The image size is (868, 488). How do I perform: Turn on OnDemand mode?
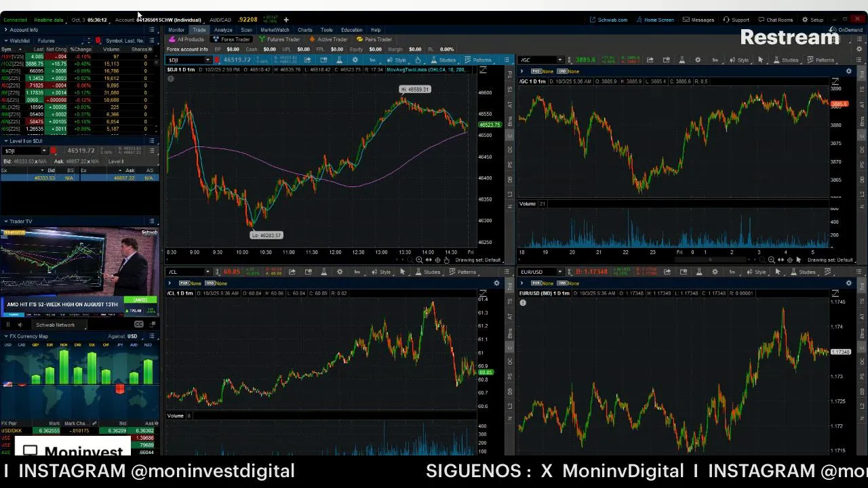coord(846,30)
